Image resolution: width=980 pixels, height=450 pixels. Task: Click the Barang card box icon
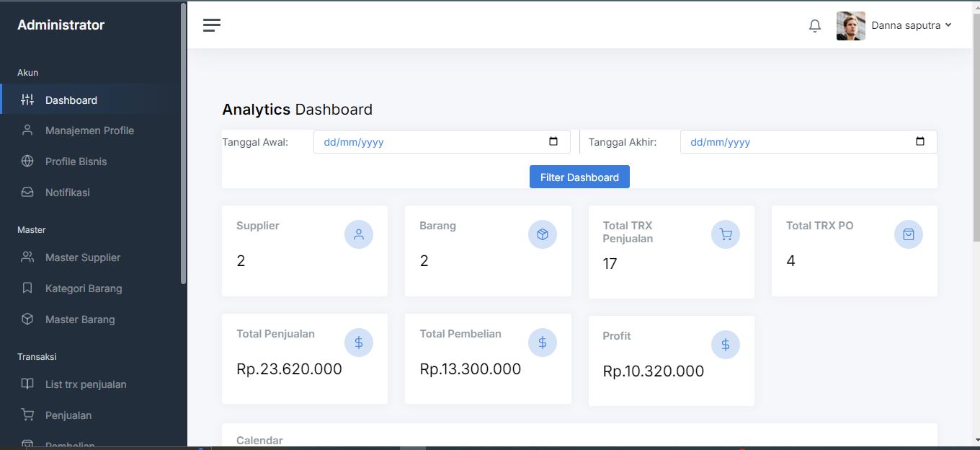point(543,234)
